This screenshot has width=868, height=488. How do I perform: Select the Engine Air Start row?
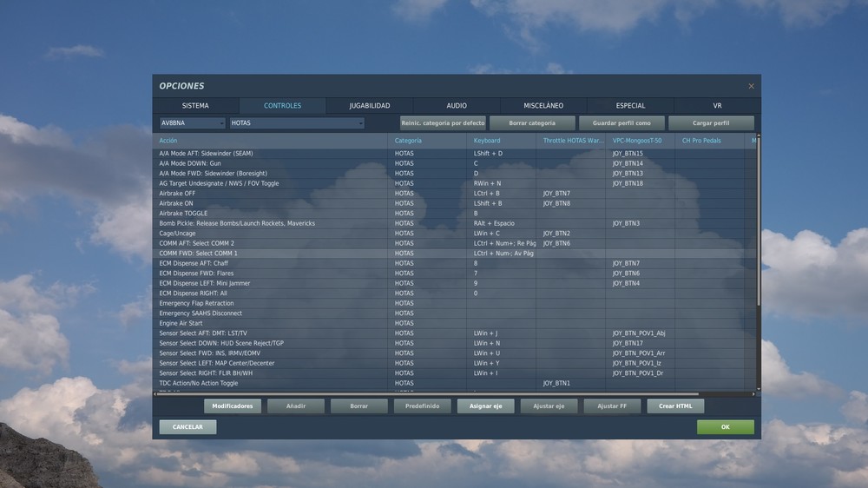[455, 323]
